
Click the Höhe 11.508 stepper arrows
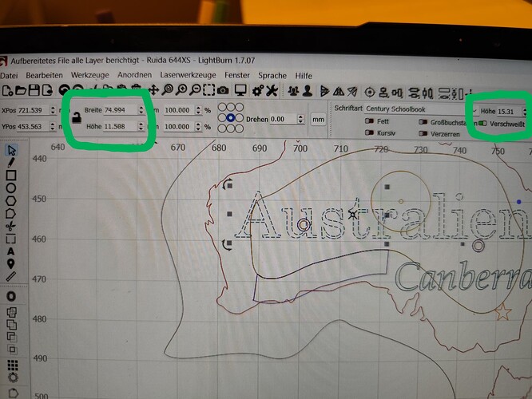click(141, 126)
